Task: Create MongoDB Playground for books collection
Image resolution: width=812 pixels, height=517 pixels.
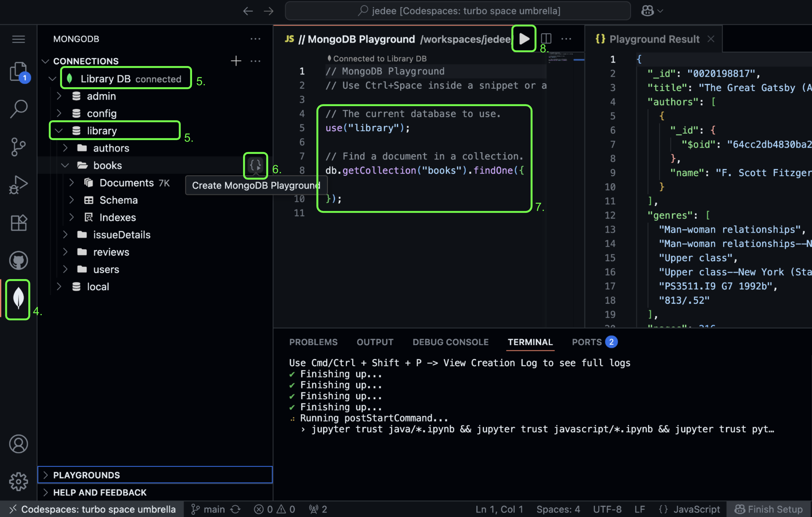Action: coord(255,165)
